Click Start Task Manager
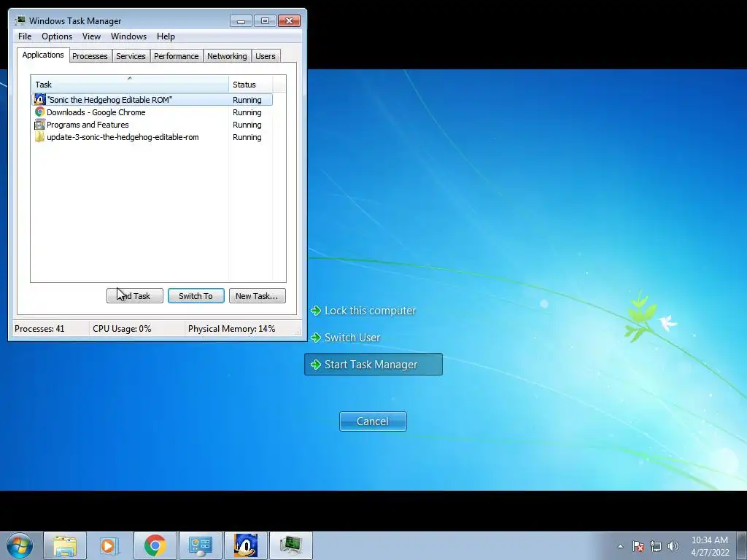747x560 pixels. [373, 365]
